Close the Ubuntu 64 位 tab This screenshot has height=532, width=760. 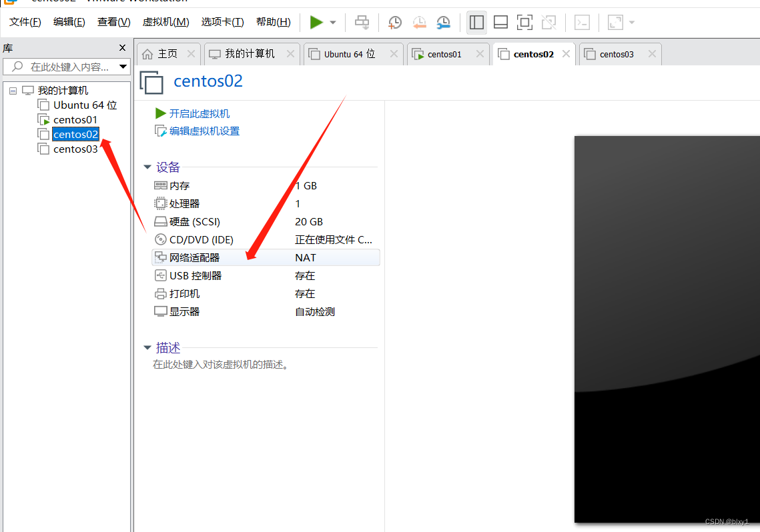click(x=394, y=54)
